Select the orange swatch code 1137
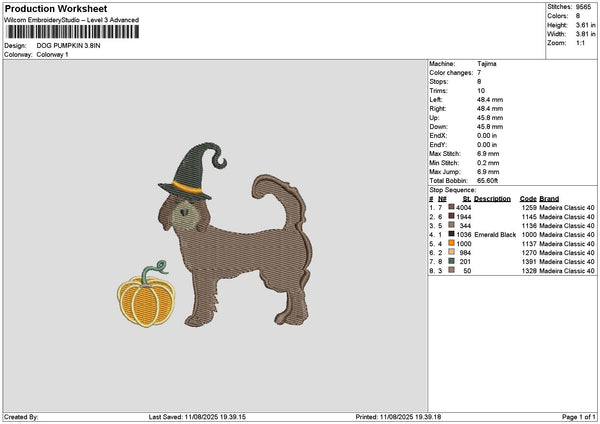The image size is (600, 424). tap(451, 243)
